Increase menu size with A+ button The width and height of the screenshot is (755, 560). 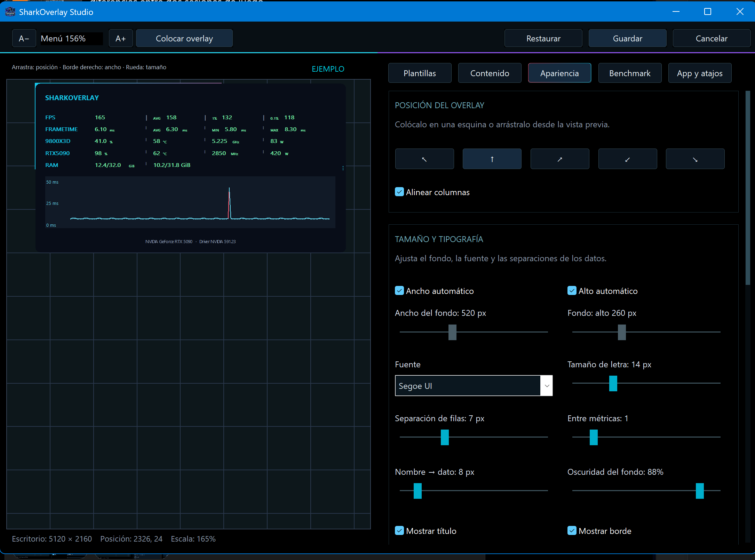[x=121, y=38]
